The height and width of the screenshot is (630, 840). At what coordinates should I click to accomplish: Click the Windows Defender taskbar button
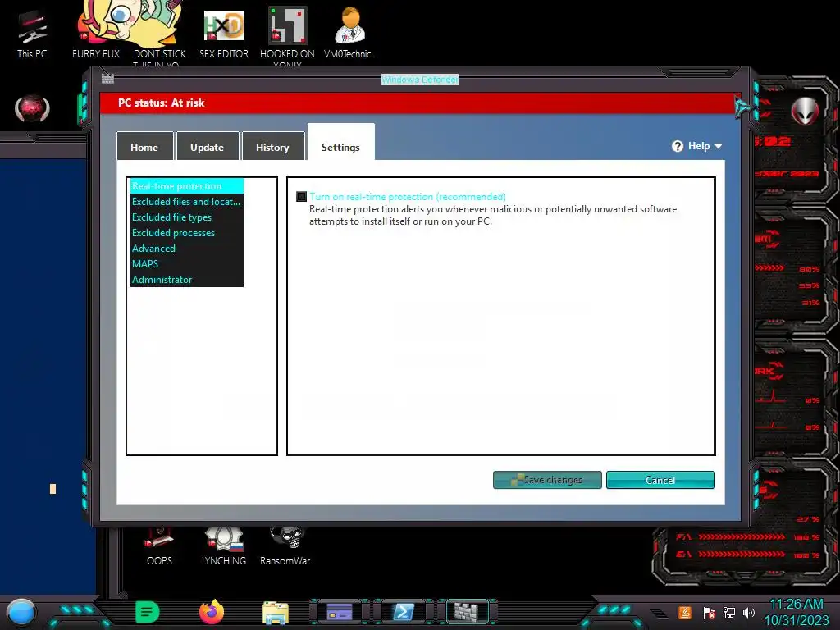click(x=467, y=612)
